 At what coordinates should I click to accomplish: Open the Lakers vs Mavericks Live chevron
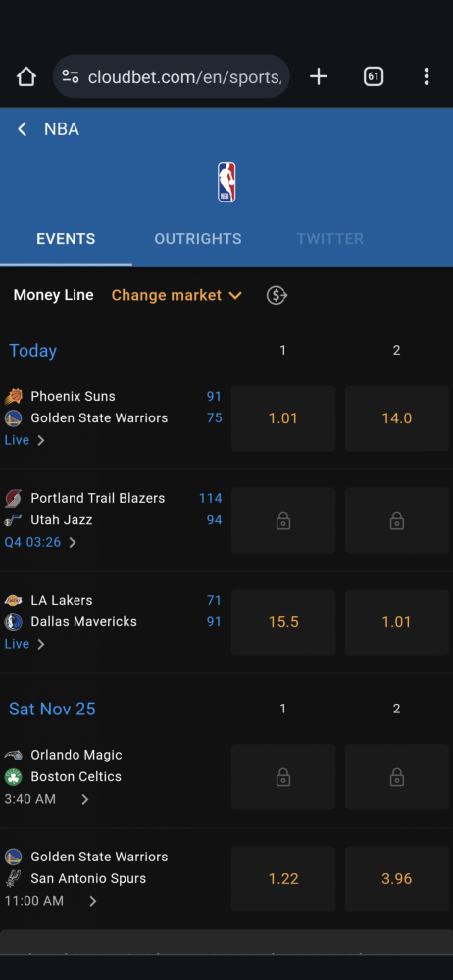(x=40, y=644)
